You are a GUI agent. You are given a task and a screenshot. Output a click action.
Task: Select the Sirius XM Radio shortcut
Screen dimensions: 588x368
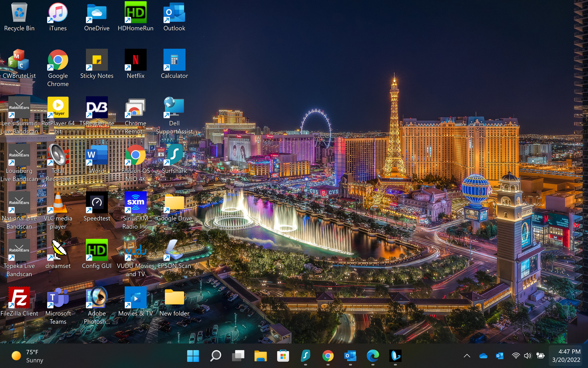[x=135, y=211]
